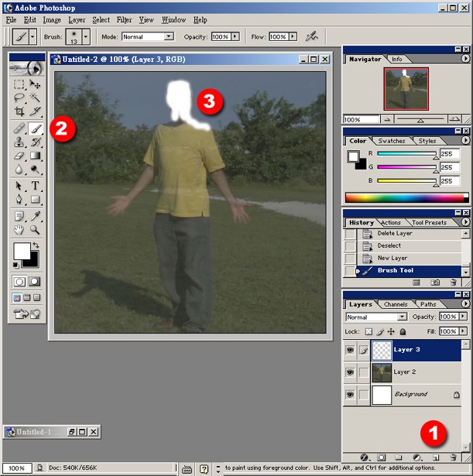Click the Red value input field
The width and height of the screenshot is (473, 476).
coord(450,154)
